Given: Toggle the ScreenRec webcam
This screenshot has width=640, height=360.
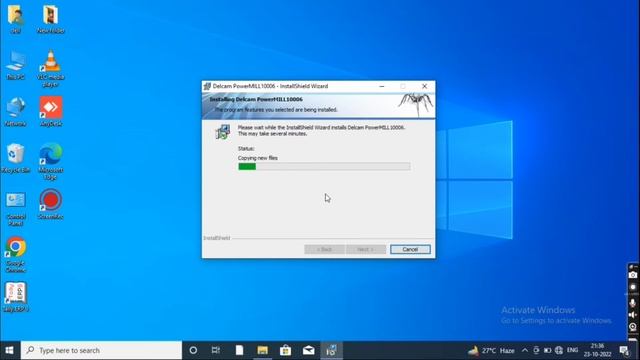Looking at the screenshot, I should tap(633, 327).
